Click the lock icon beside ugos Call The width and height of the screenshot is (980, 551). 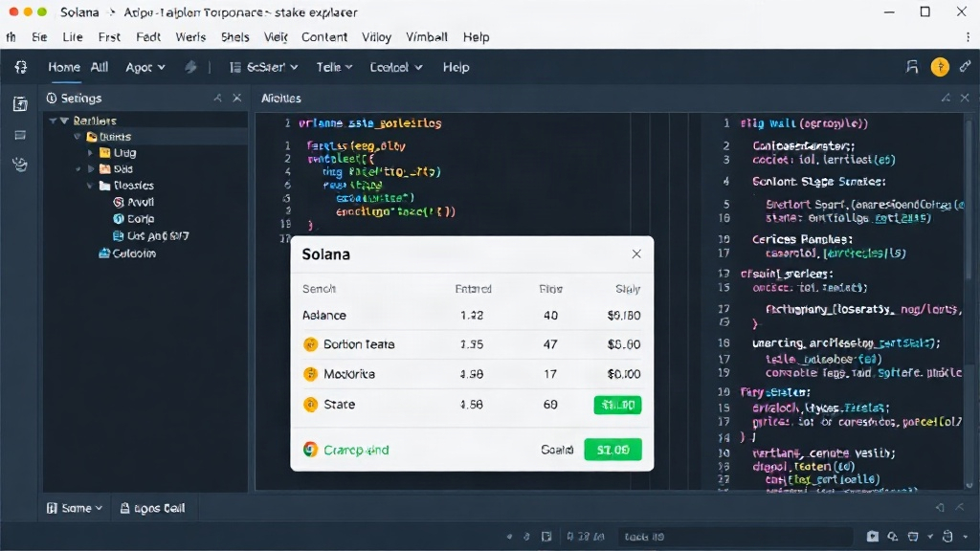124,508
